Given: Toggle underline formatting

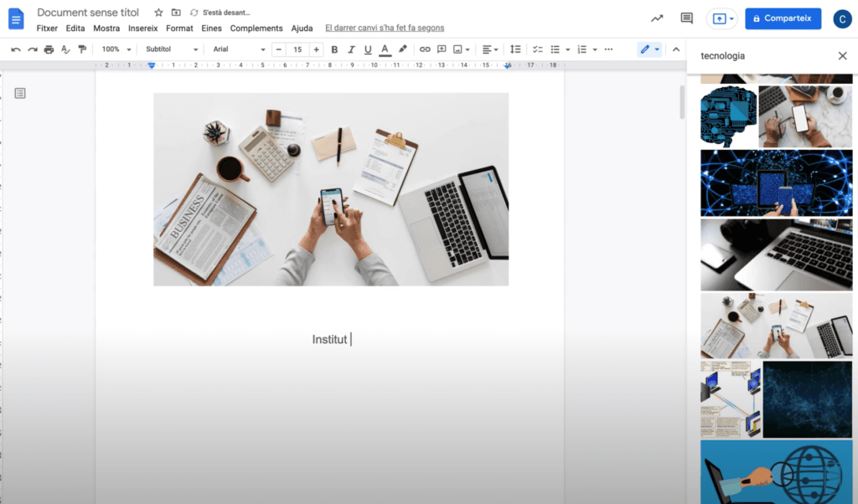Looking at the screenshot, I should (368, 49).
